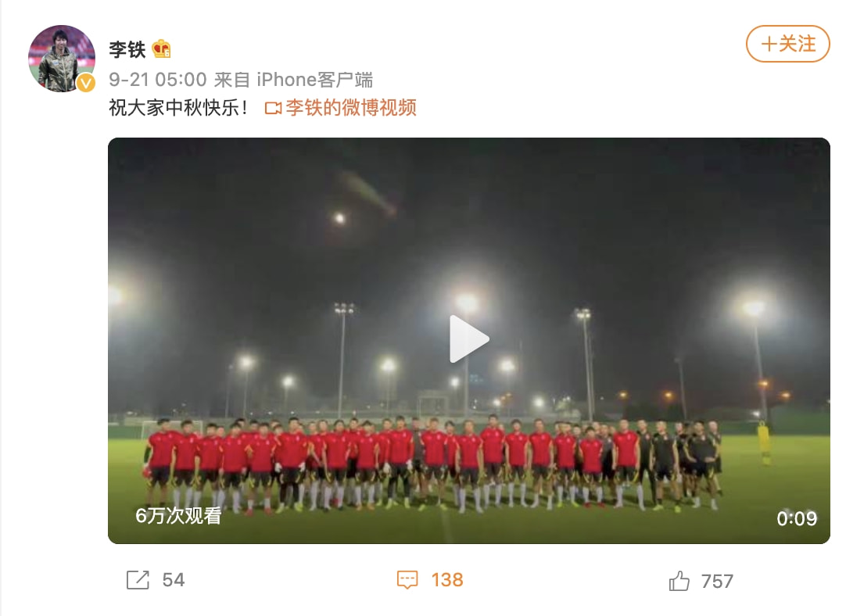The image size is (846, 616).
Task: Open 李铁's profile avatar
Action: click(62, 59)
